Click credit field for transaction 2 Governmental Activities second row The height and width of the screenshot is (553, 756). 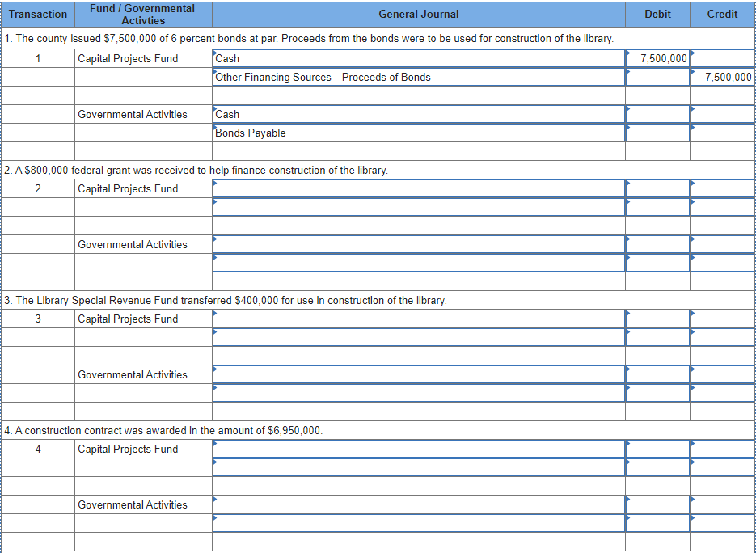click(x=722, y=263)
